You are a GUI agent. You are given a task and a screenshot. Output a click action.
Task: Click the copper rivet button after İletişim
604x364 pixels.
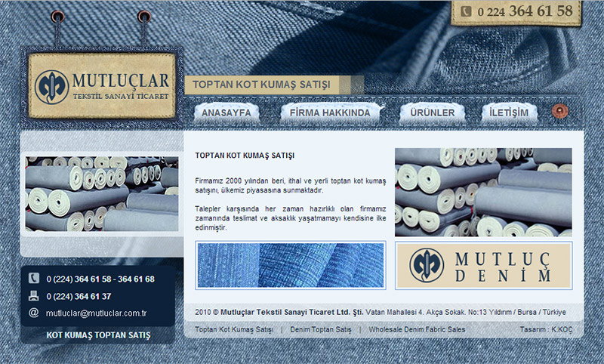[x=558, y=112]
